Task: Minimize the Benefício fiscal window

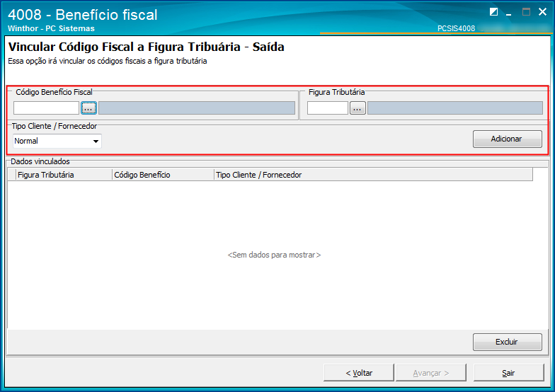Action: [509, 13]
